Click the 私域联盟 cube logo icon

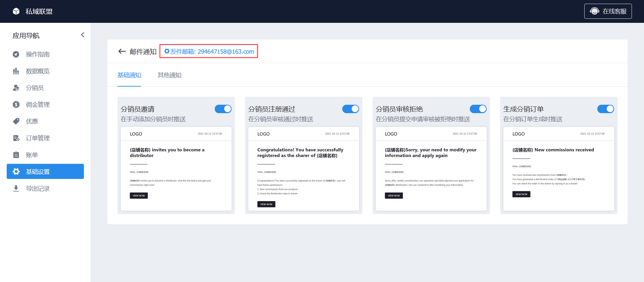click(x=16, y=11)
